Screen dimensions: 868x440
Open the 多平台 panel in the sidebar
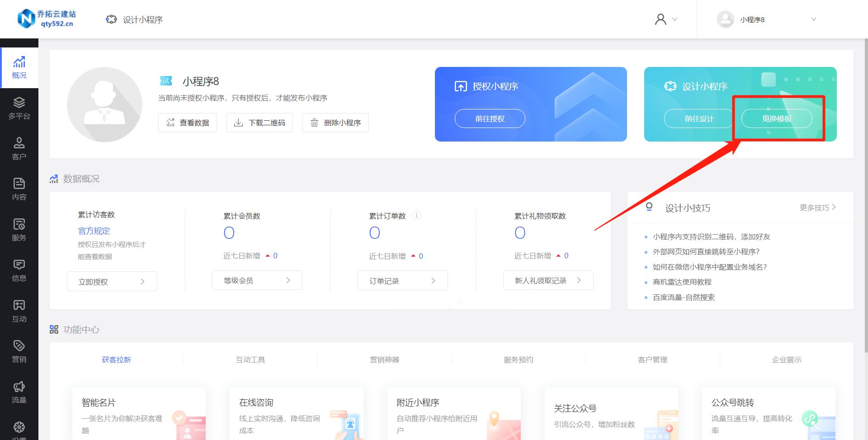[x=19, y=108]
